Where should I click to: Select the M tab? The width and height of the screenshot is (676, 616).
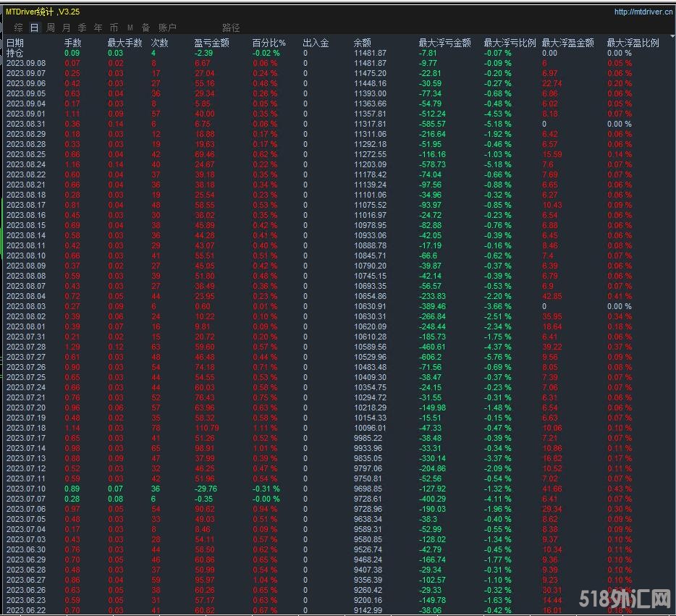(130, 28)
